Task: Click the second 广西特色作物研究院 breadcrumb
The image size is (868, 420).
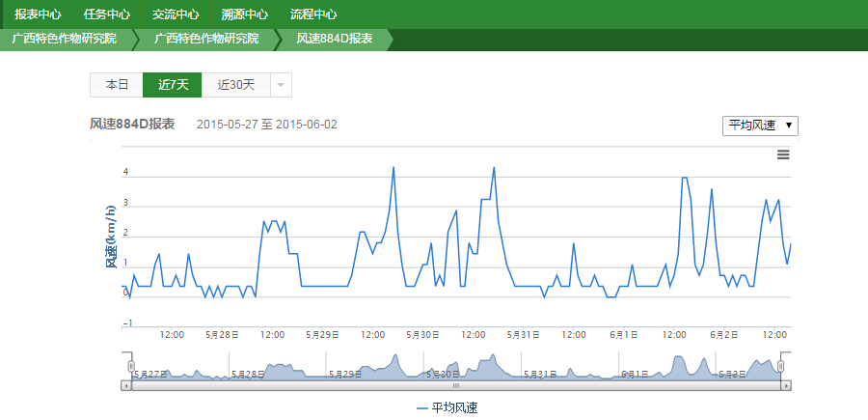Action: click(206, 39)
